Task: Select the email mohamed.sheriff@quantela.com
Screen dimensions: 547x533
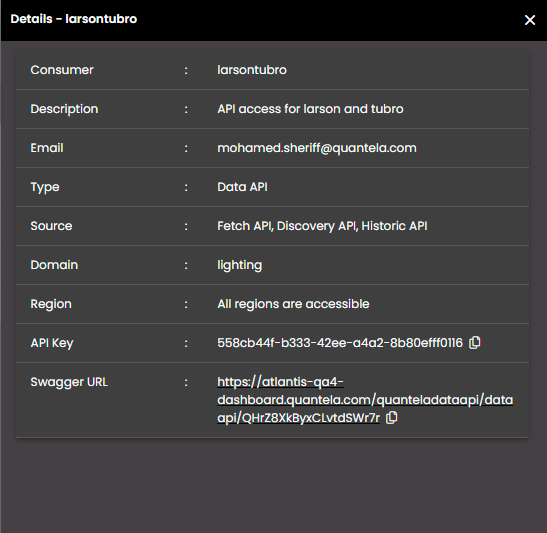Action: 317,148
